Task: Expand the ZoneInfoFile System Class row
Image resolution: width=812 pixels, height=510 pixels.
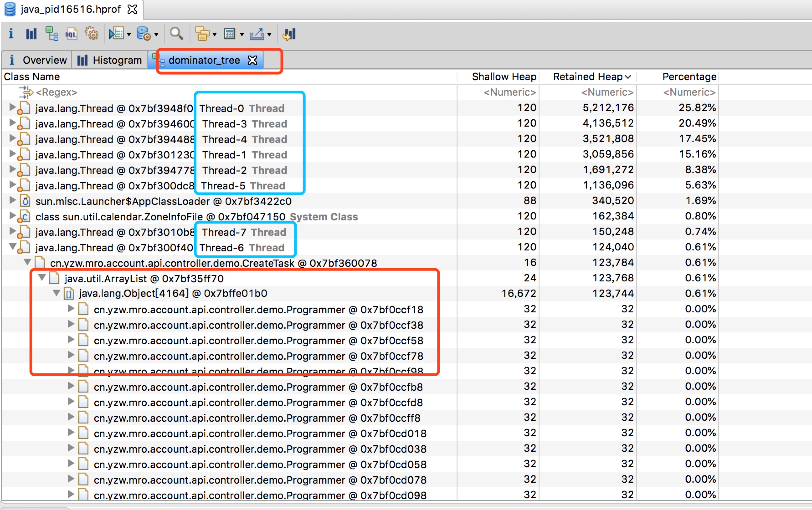Action: (13, 216)
